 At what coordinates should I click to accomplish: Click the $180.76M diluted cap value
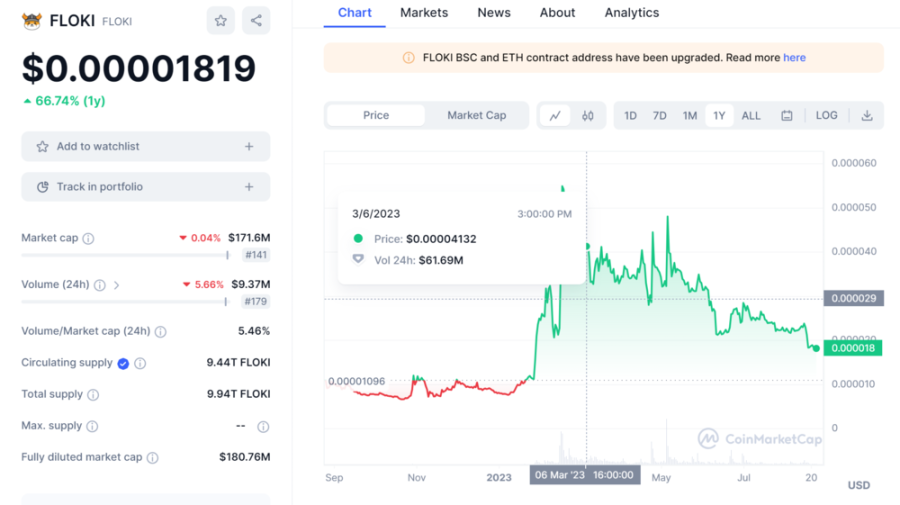pyautogui.click(x=245, y=457)
